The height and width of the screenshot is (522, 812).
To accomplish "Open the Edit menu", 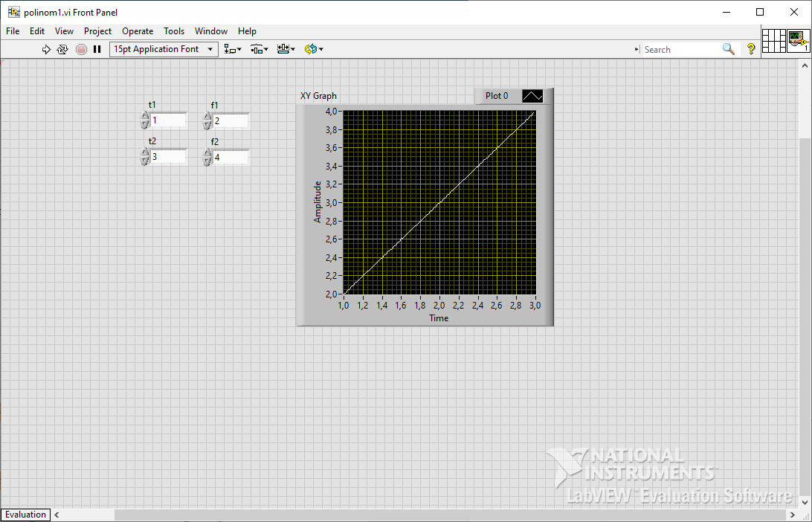I will (x=36, y=31).
